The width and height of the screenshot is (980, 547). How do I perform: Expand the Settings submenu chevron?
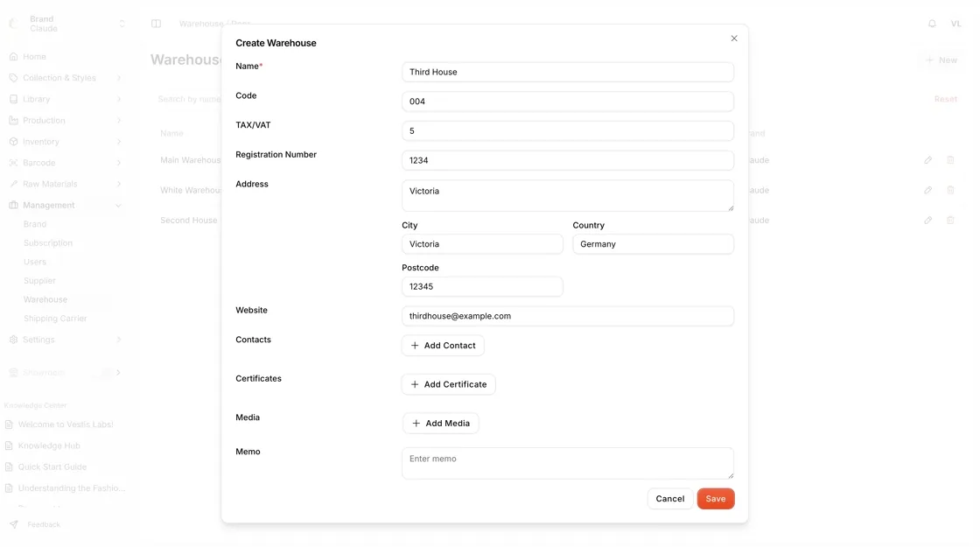(x=119, y=340)
